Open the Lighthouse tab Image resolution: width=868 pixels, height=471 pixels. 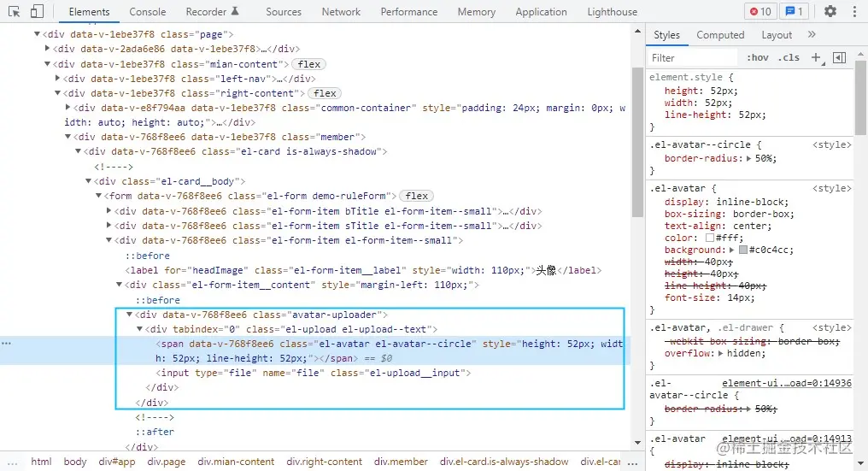613,12
